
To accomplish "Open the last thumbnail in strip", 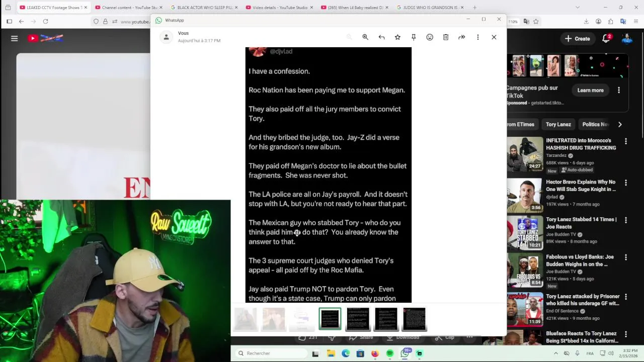I will (x=414, y=319).
